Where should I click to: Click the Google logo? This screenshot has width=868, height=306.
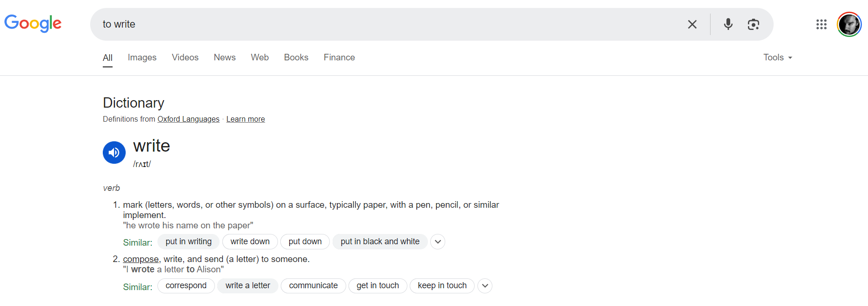pos(33,23)
